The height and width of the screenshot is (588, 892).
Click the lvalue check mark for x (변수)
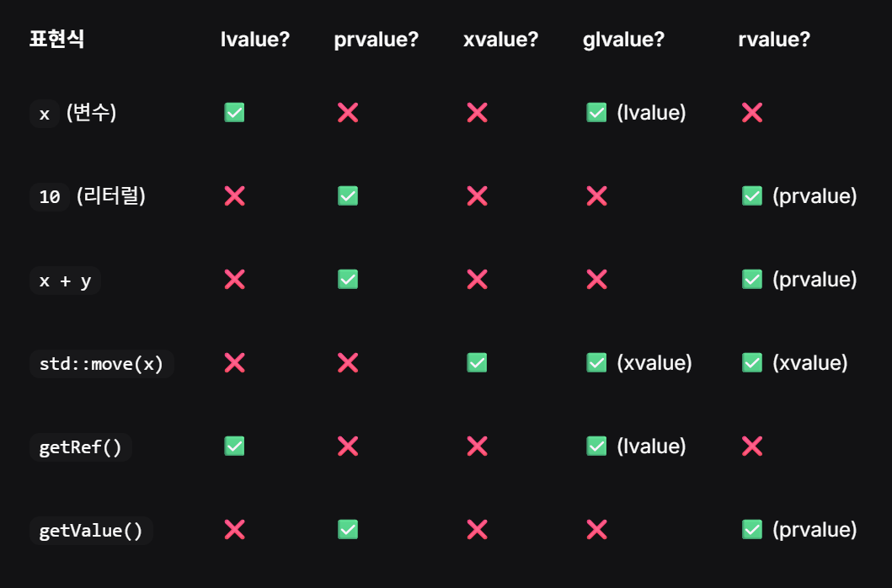(234, 113)
